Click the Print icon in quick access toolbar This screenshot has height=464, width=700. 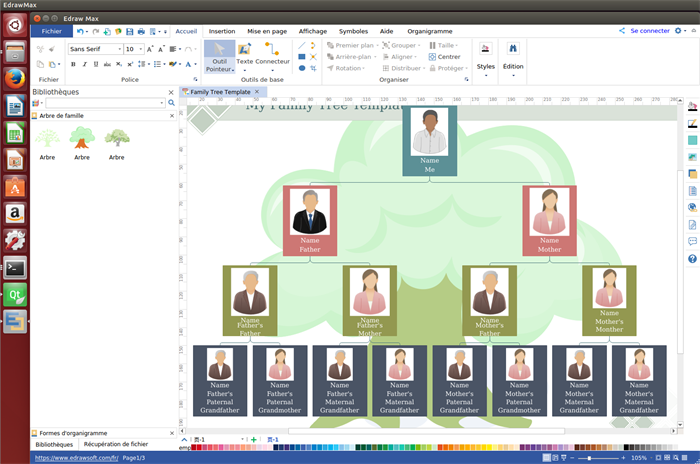(141, 31)
